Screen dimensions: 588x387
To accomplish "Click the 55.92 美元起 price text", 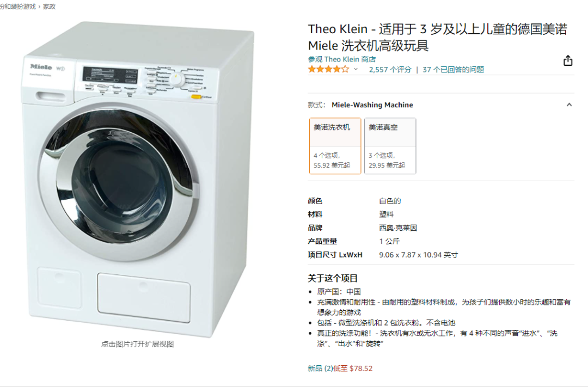I will 333,165.
